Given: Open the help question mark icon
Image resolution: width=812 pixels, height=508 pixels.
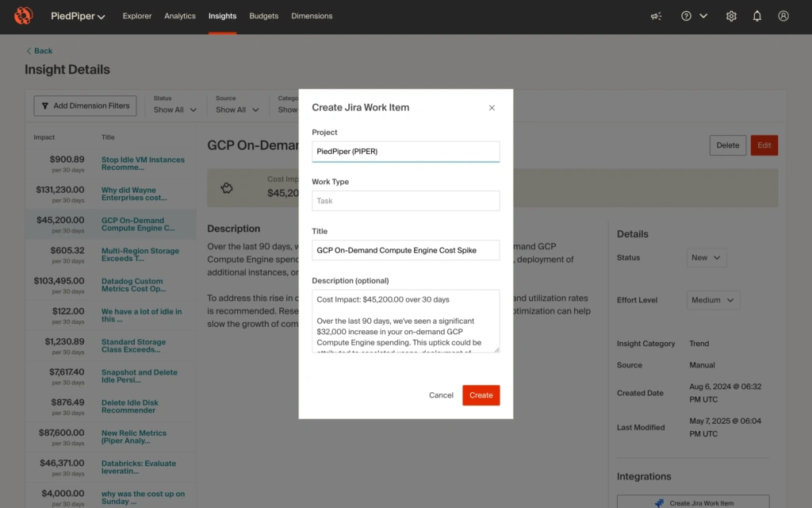Looking at the screenshot, I should coord(686,16).
